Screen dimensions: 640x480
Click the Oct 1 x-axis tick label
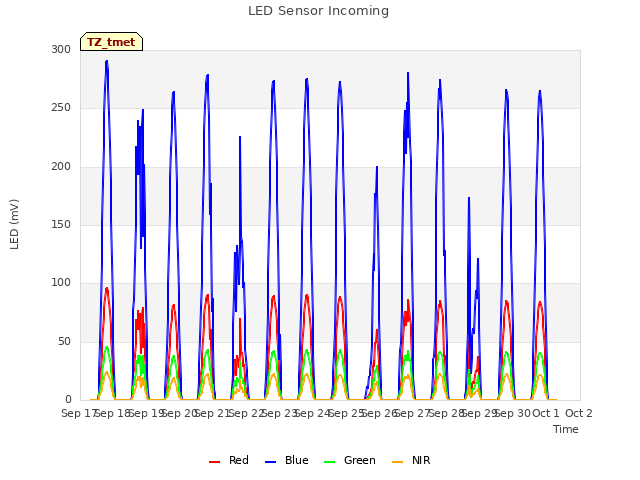[546, 413]
